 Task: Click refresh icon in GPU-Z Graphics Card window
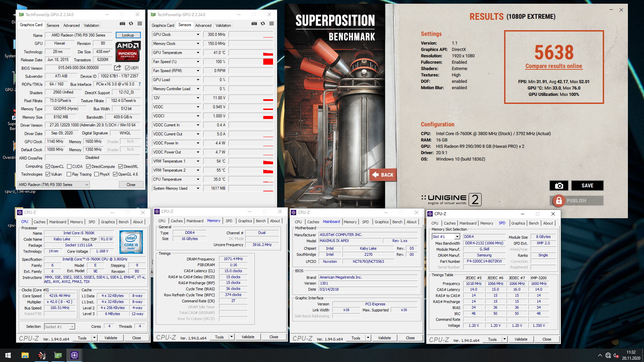pyautogui.click(x=131, y=24)
